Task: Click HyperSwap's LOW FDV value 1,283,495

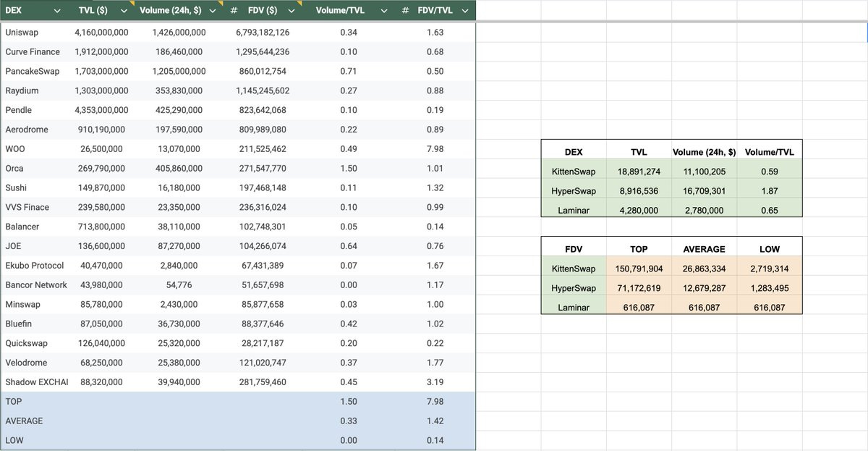Action: click(x=770, y=288)
